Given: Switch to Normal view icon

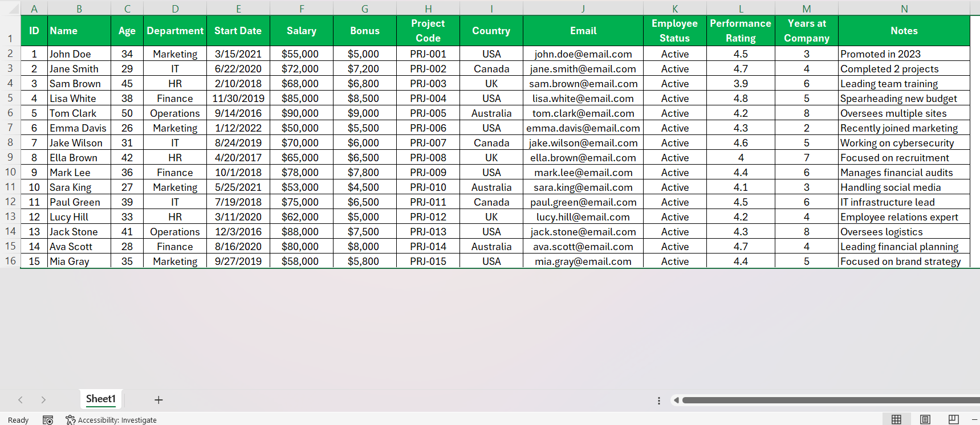Looking at the screenshot, I should coord(896,419).
